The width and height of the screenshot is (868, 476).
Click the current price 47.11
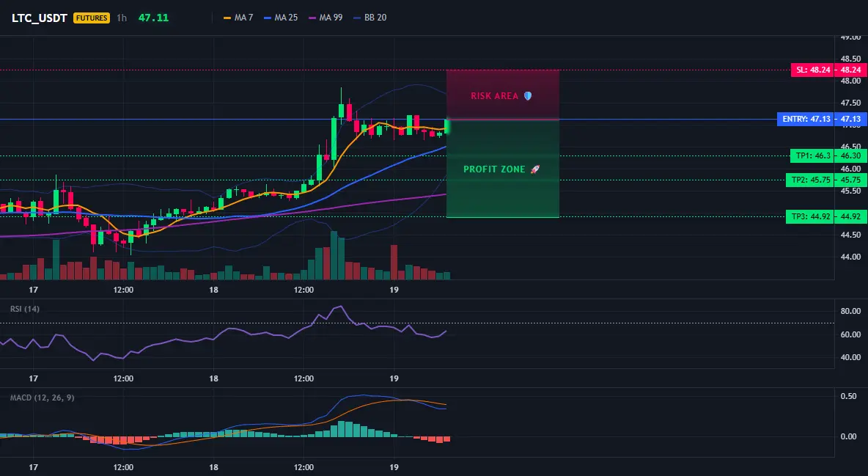153,18
